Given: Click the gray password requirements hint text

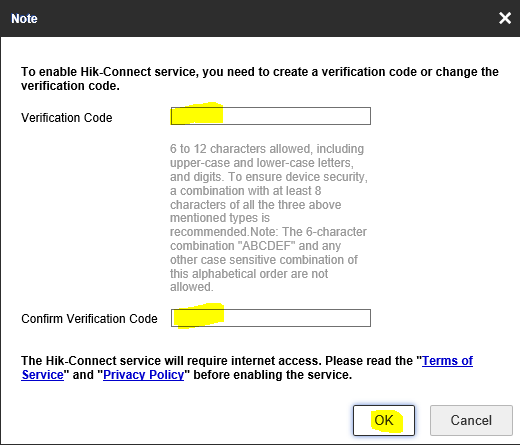Looking at the screenshot, I should (x=269, y=218).
